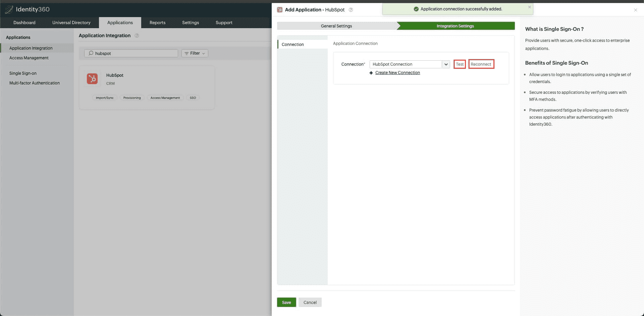644x316 pixels.
Task: Expand the Filter dropdown
Action: (x=195, y=53)
